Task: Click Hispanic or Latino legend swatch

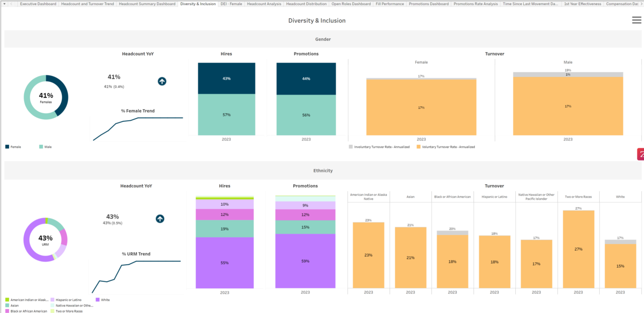Action: [52, 300]
